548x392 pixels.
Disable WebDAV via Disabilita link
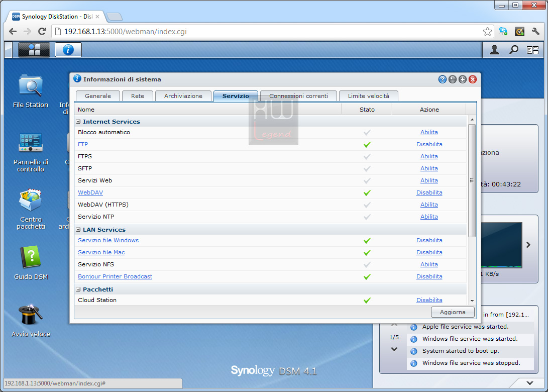429,192
